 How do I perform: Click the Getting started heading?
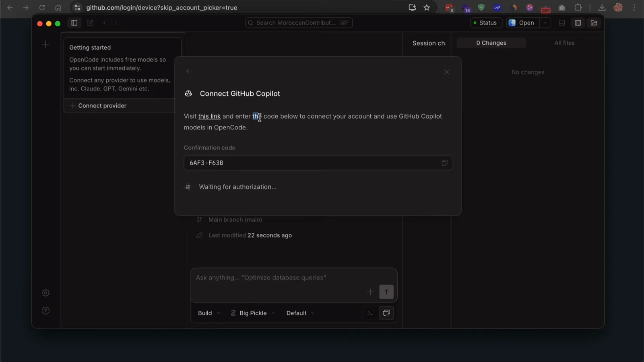coord(90,47)
